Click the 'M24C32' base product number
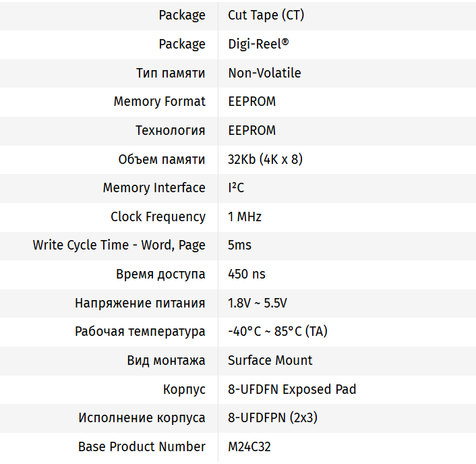 click(x=249, y=446)
